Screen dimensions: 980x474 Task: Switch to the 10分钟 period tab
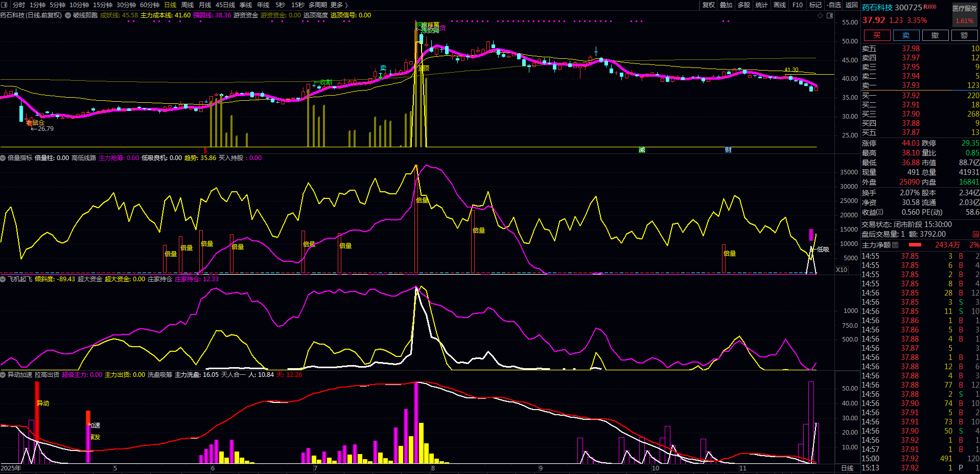click(x=79, y=5)
